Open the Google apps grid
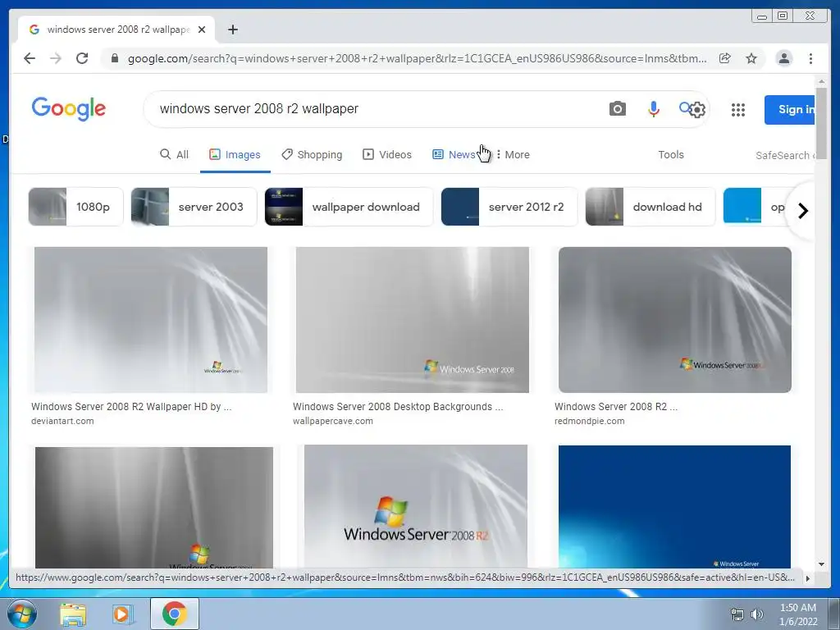The height and width of the screenshot is (630, 840). (738, 110)
